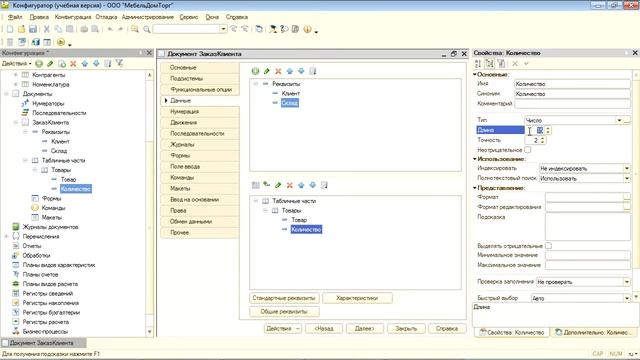The image size is (640, 360).
Task: Click the filter funnel icon in Конфигурация panel
Action: [119, 63]
